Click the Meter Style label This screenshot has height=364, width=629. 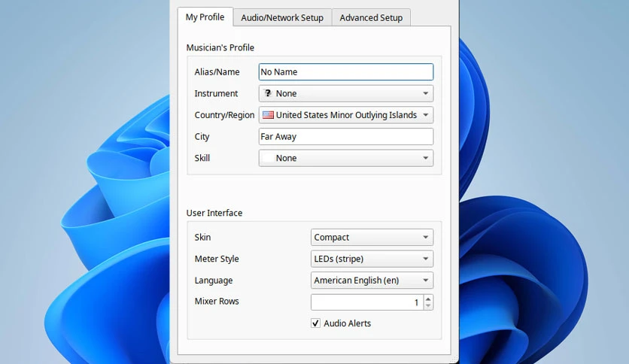tap(217, 259)
